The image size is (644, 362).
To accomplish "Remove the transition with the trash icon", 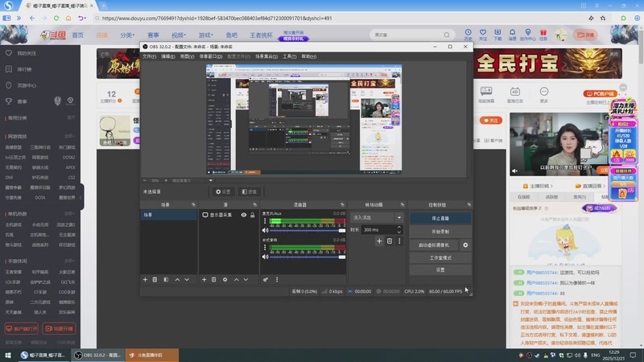I will 390,241.
